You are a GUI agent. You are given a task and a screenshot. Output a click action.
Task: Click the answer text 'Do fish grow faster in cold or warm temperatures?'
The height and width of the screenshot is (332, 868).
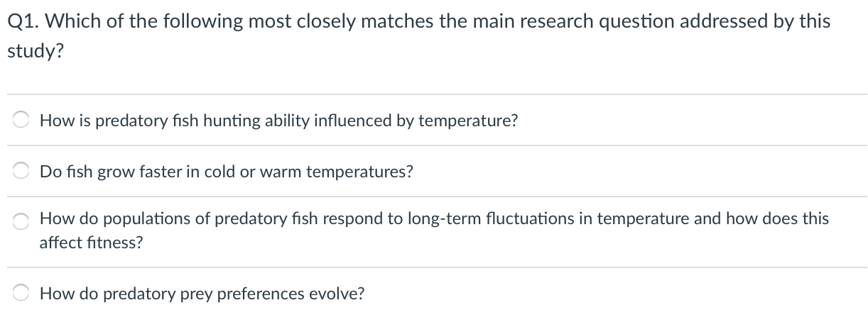227,172
